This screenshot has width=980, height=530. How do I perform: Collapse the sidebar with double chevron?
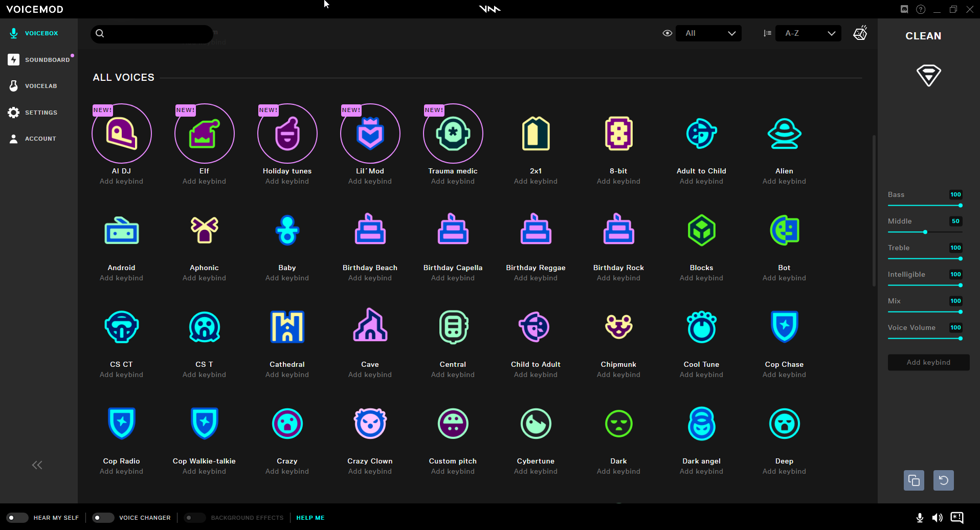(37, 465)
